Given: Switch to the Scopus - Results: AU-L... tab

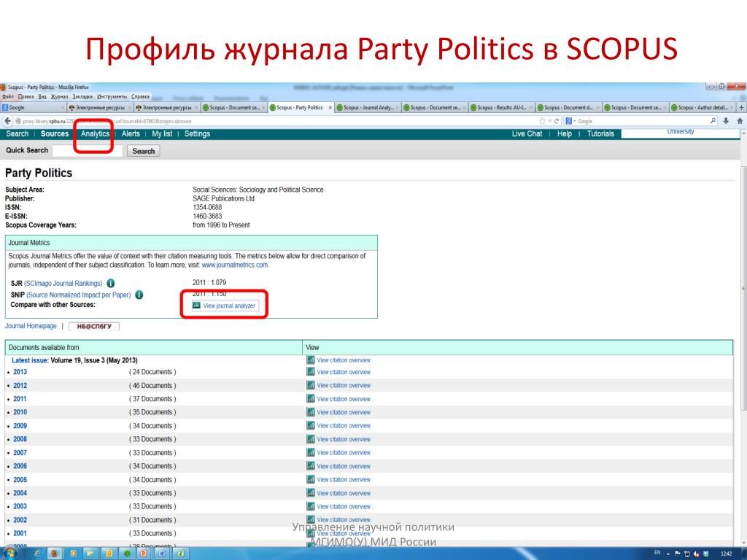Looking at the screenshot, I should 502,108.
